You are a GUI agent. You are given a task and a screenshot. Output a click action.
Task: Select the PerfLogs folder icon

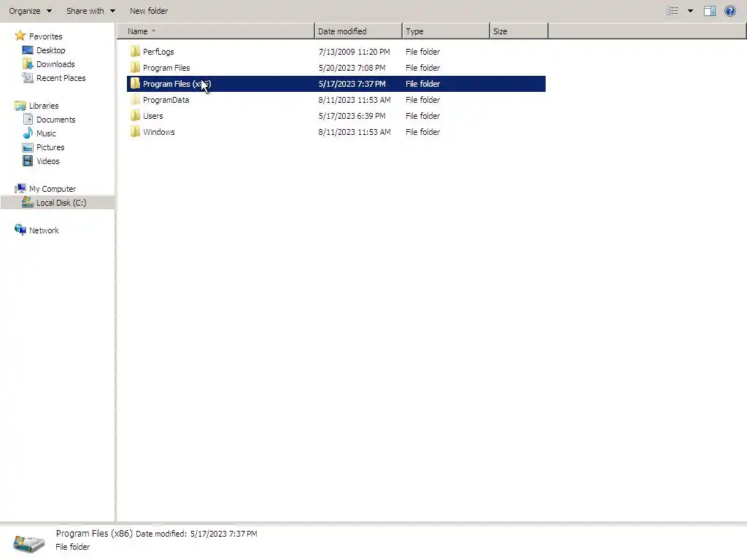pos(135,52)
